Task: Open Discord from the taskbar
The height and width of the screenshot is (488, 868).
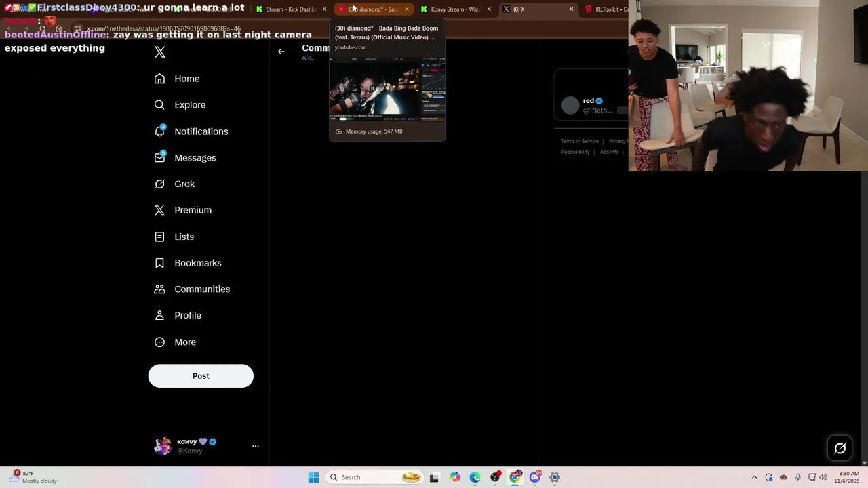Action: pos(535,477)
